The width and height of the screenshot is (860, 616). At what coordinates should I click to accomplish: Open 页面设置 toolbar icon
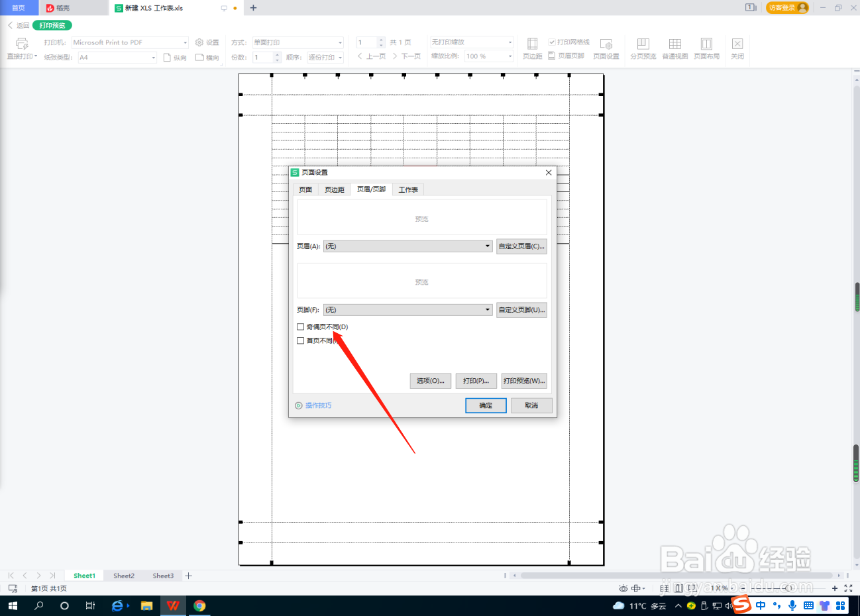click(x=606, y=48)
